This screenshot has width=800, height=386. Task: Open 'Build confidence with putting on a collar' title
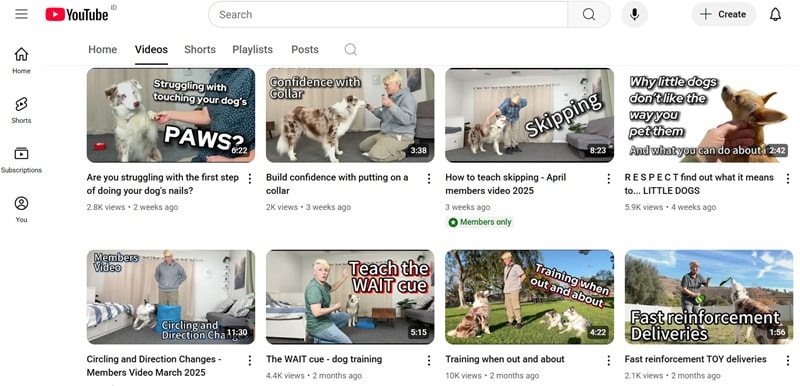(337, 184)
